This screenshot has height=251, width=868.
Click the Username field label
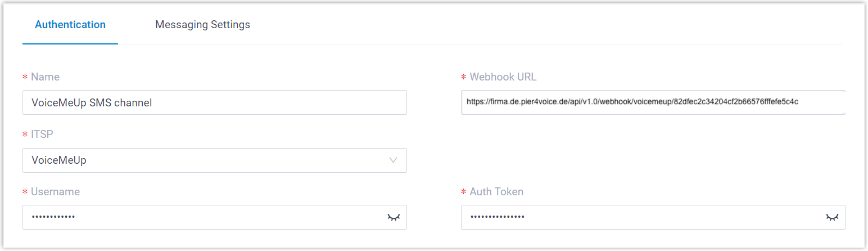pos(55,192)
